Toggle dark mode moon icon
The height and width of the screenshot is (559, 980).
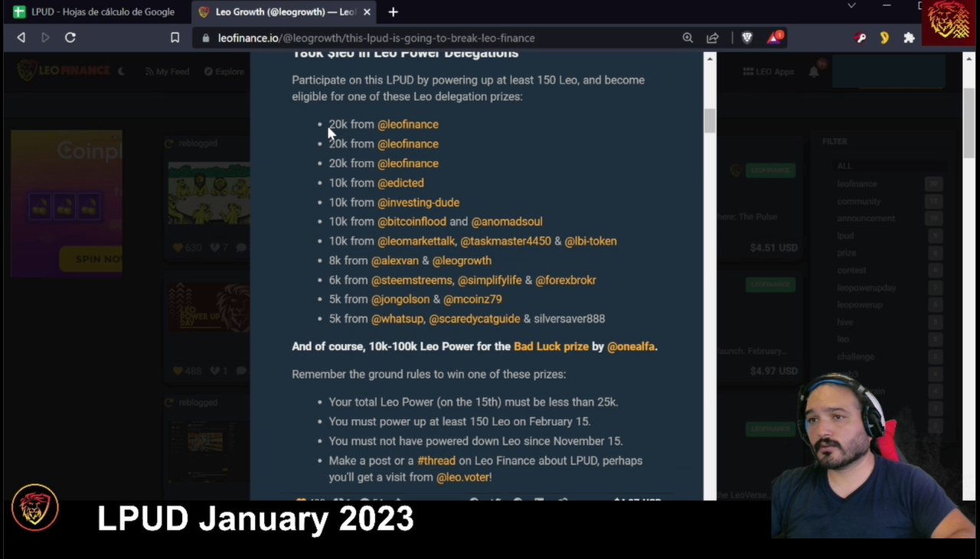121,71
